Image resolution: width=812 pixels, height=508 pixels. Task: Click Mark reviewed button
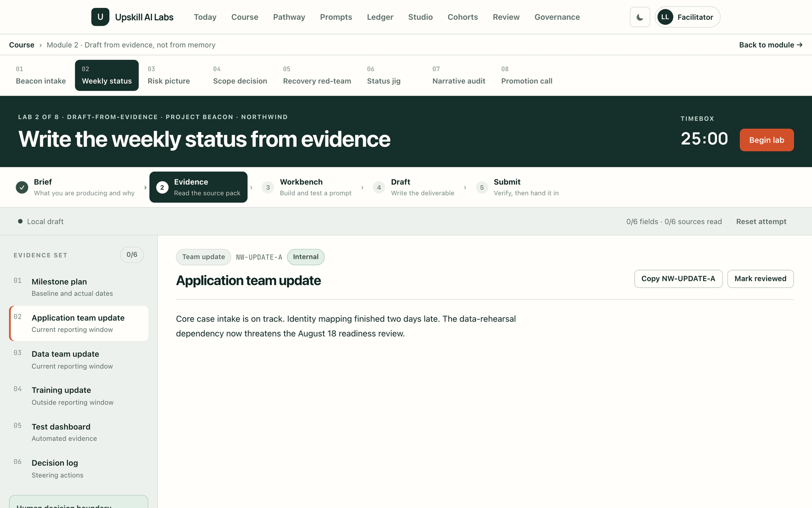(x=760, y=278)
